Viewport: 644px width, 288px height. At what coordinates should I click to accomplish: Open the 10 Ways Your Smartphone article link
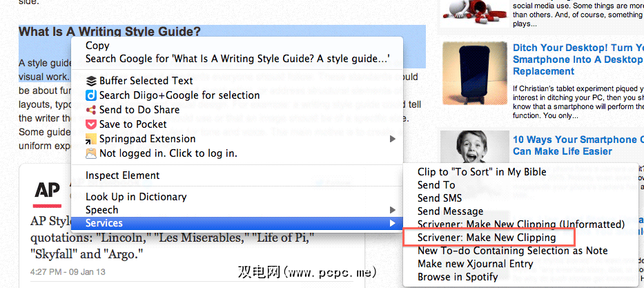[578, 146]
